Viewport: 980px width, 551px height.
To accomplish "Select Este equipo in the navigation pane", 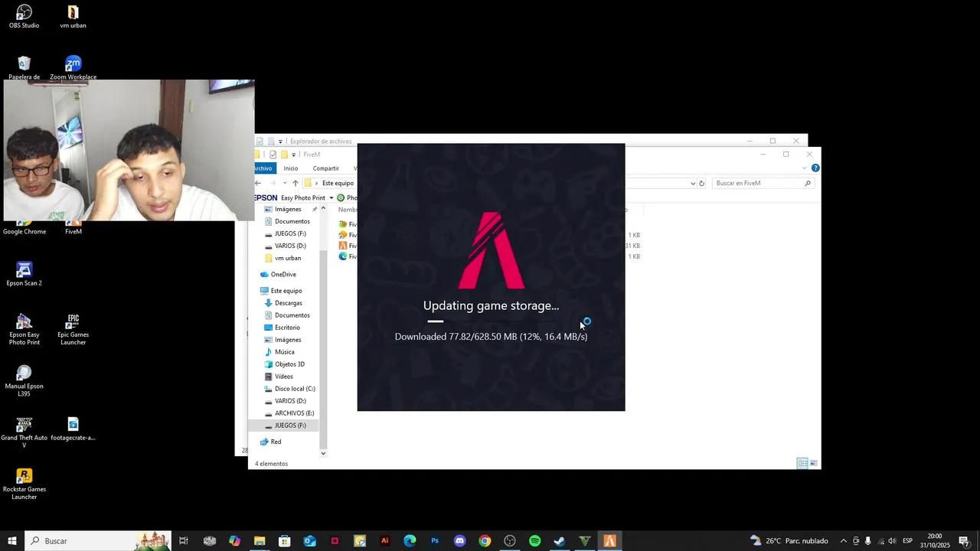I will coord(286,291).
